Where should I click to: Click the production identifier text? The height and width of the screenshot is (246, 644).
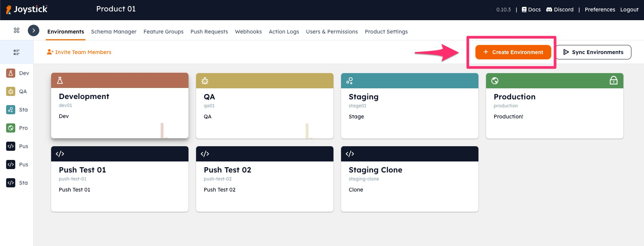pyautogui.click(x=506, y=106)
